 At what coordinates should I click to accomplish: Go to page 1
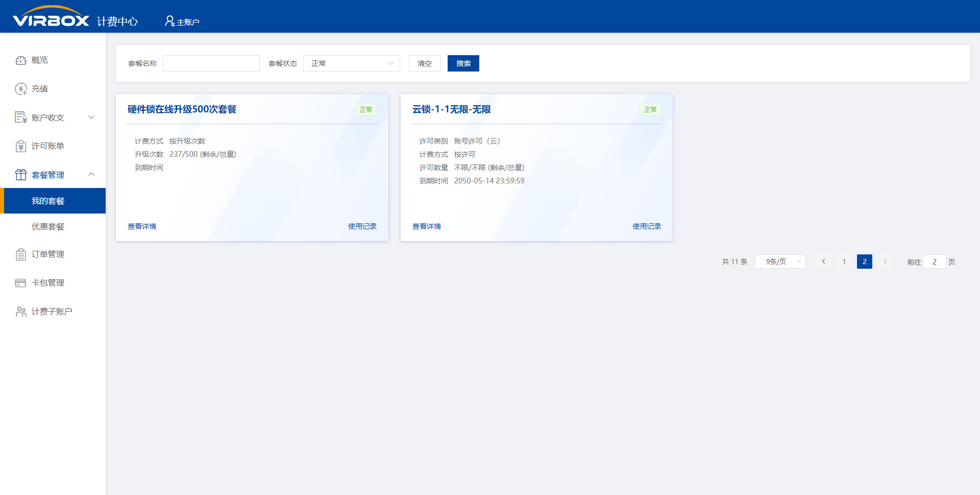click(844, 262)
